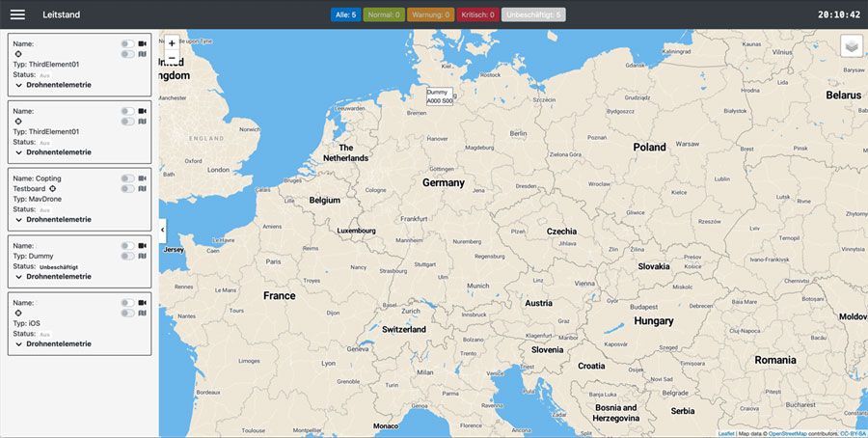The width and height of the screenshot is (868, 438).
Task: Enable map toggle in Dummy card
Action: pyautogui.click(x=126, y=257)
